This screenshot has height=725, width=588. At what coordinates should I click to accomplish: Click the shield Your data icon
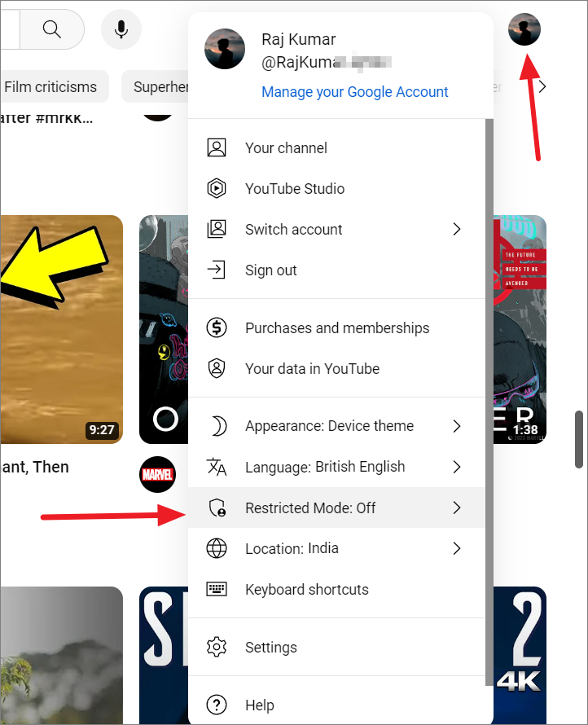pyautogui.click(x=217, y=368)
